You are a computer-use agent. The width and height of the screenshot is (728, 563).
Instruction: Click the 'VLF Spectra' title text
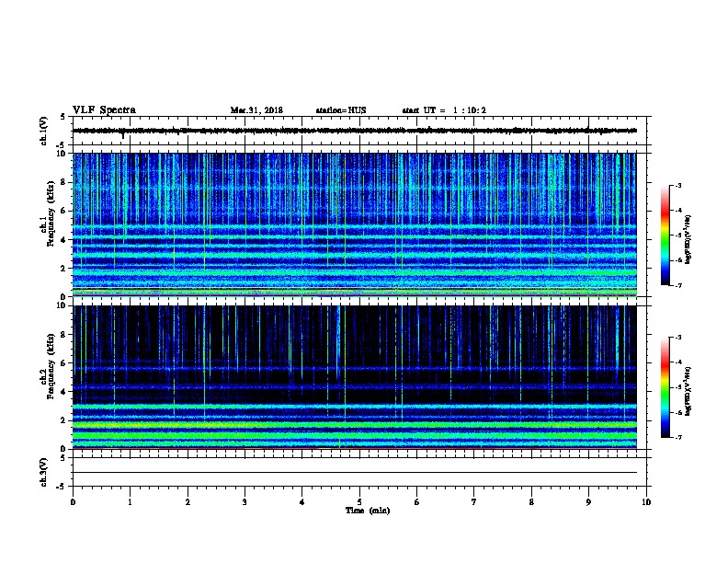click(104, 110)
